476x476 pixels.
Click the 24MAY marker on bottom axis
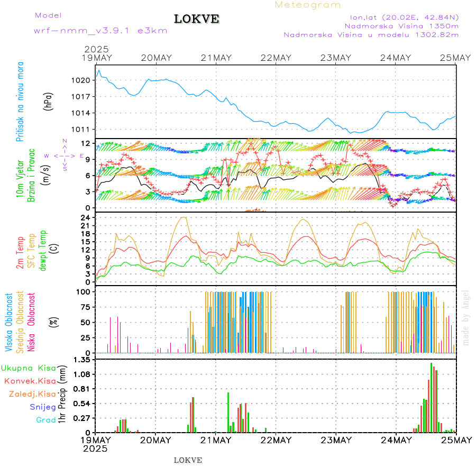[x=396, y=440]
